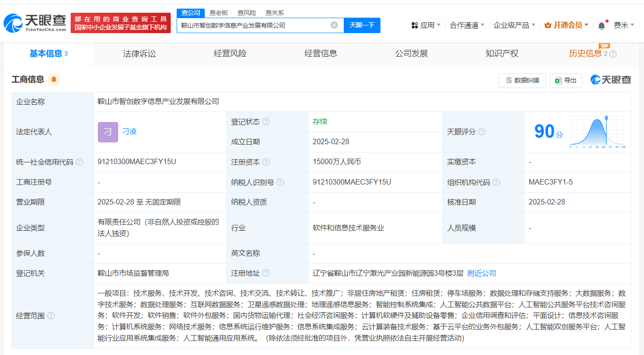Click help icon beside 天眼评分
Screen dimensions: 644x355
482,131
